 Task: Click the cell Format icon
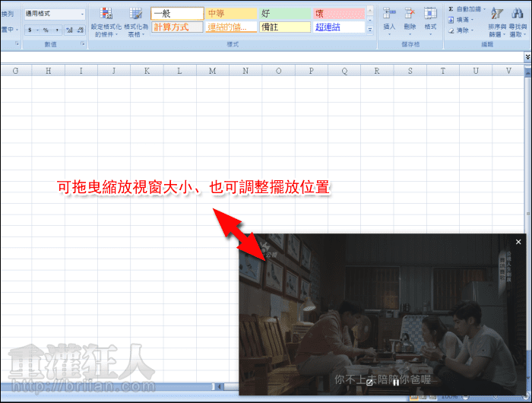430,21
